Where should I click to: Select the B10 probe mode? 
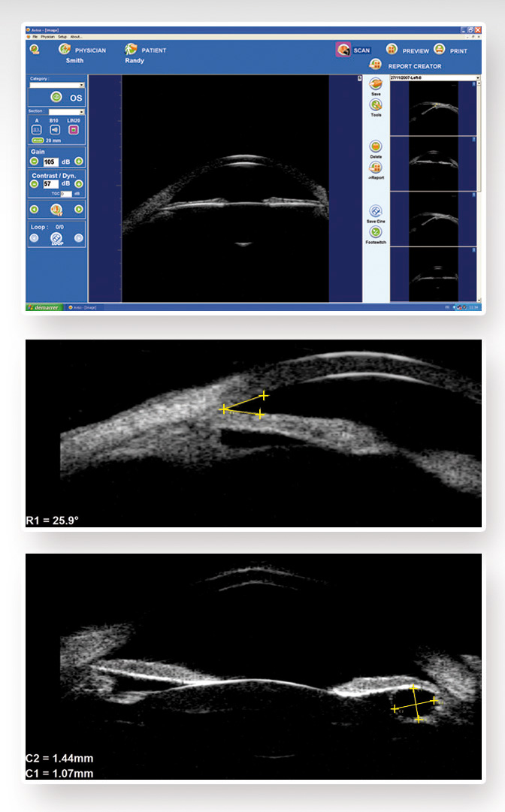click(55, 129)
